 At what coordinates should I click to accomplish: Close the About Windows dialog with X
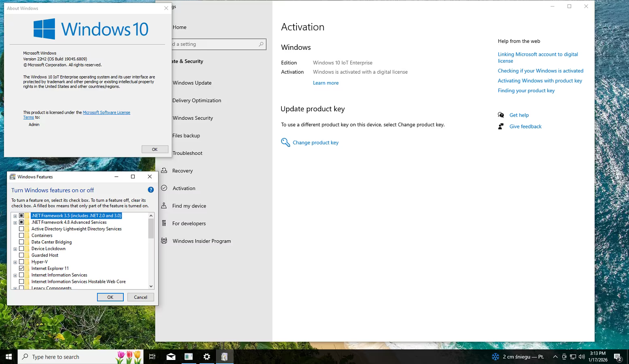[x=166, y=8]
